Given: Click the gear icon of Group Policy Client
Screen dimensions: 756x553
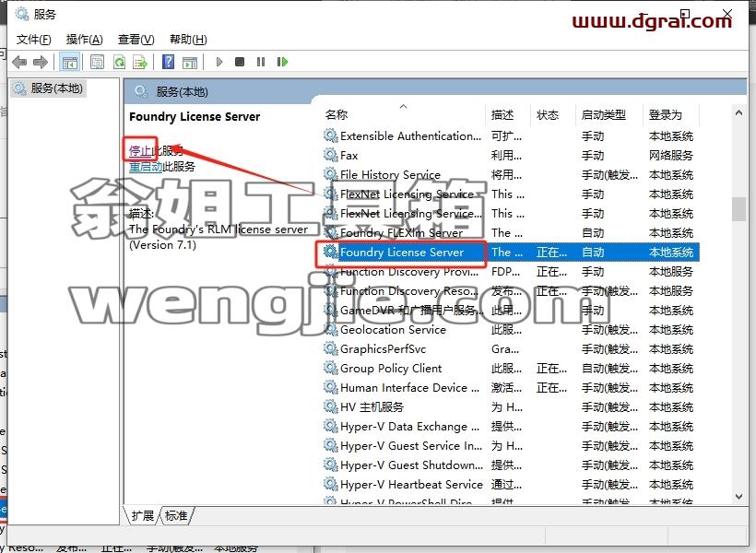Looking at the screenshot, I should coord(330,368).
